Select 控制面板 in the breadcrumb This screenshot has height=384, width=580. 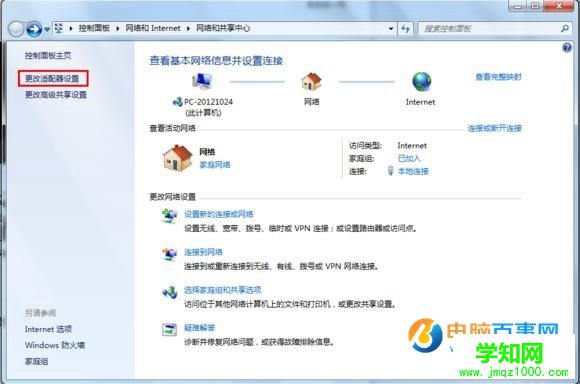[x=94, y=28]
